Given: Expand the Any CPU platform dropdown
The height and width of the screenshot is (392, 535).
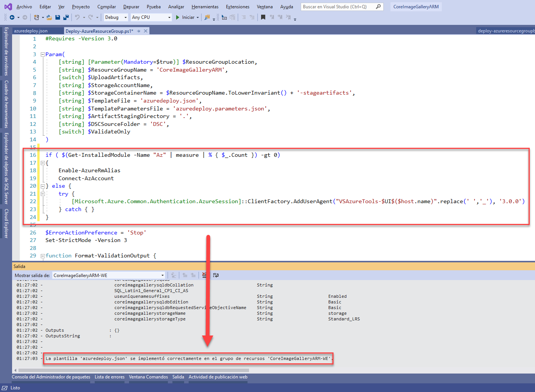Looking at the screenshot, I should point(169,17).
